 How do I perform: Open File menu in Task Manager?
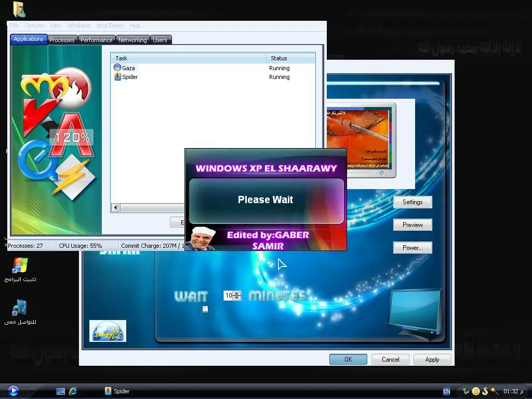pyautogui.click(x=14, y=25)
